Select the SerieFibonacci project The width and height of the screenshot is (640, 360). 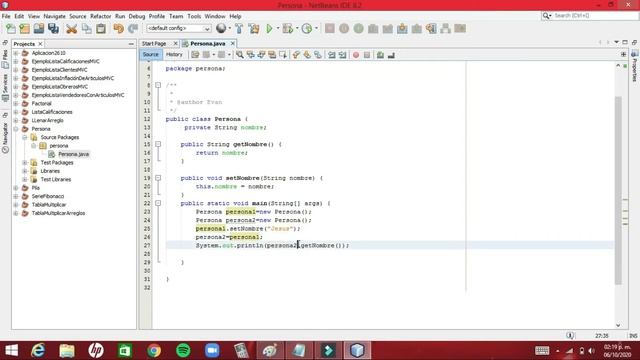(48, 196)
